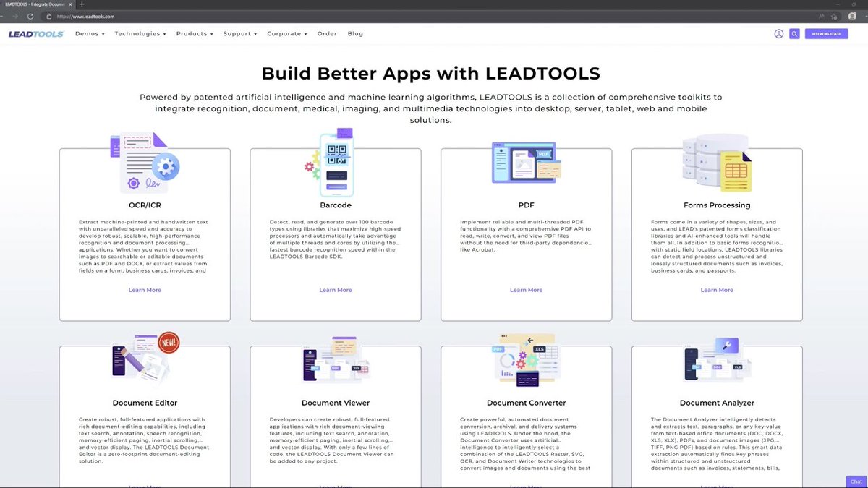
Task: Click the browser forward arrow
Action: (15, 16)
